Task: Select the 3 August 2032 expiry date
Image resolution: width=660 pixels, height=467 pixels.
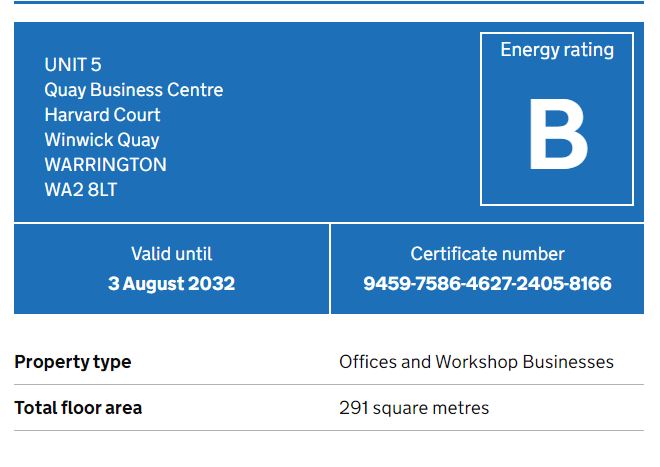Action: [x=171, y=283]
